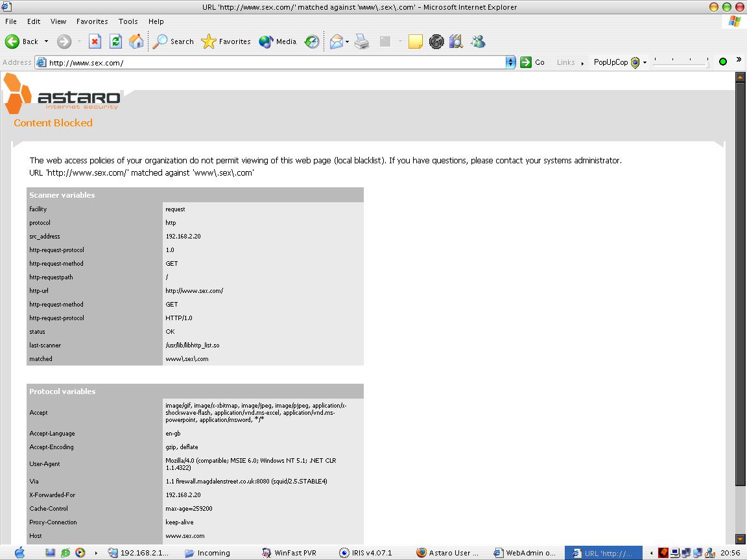This screenshot has width=747, height=560.
Task: Open the PopUpCop dropdown arrow
Action: 645,62
